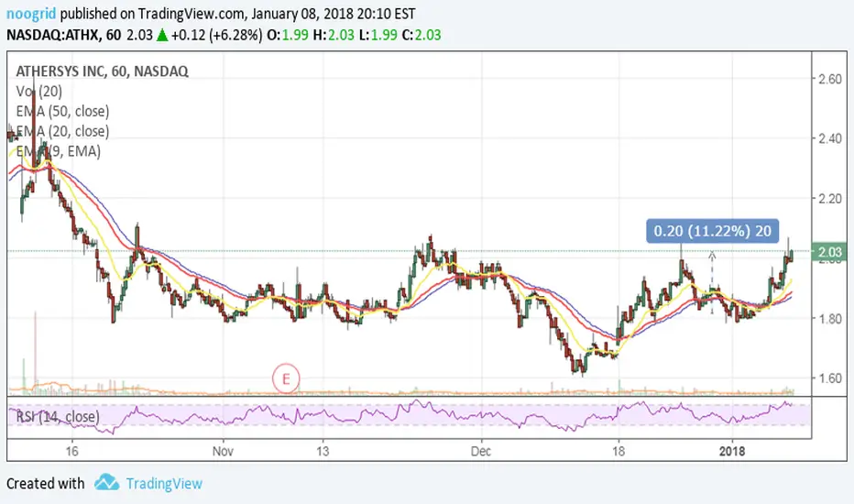854x504 pixels.
Task: Click the green up-arrow change indicator
Action: (162, 36)
